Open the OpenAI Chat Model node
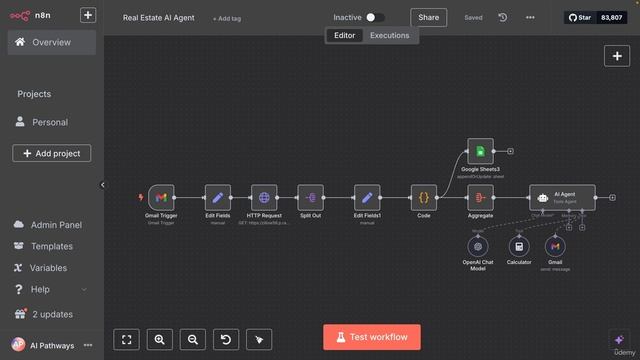Screen dimensions: 640x360 tap(478, 247)
